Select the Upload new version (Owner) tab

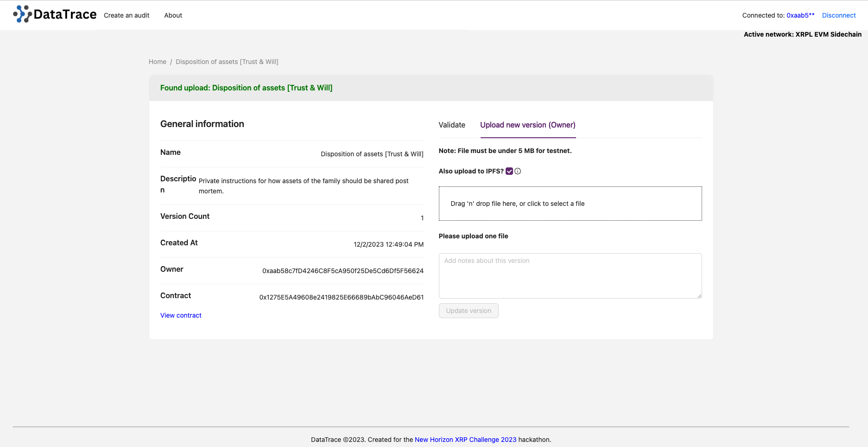(528, 125)
